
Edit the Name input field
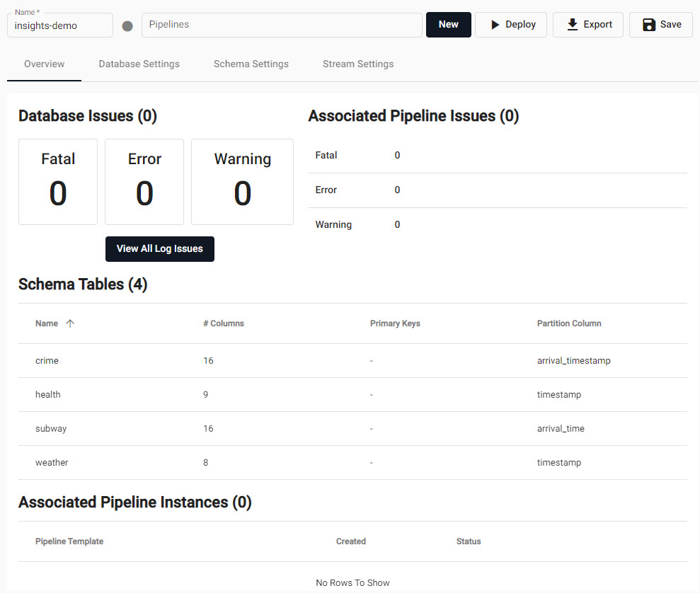[60, 26]
